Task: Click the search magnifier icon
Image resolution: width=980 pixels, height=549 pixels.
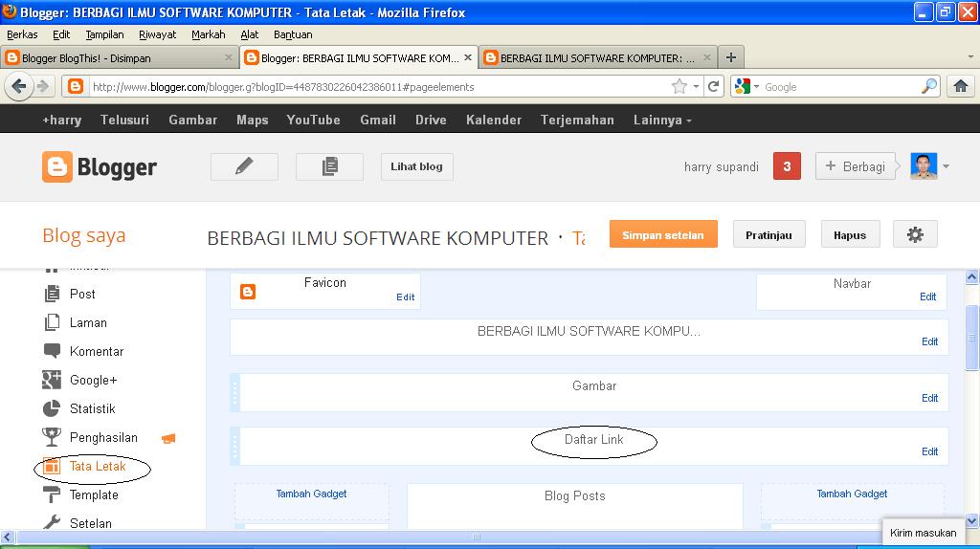Action: 928,86
